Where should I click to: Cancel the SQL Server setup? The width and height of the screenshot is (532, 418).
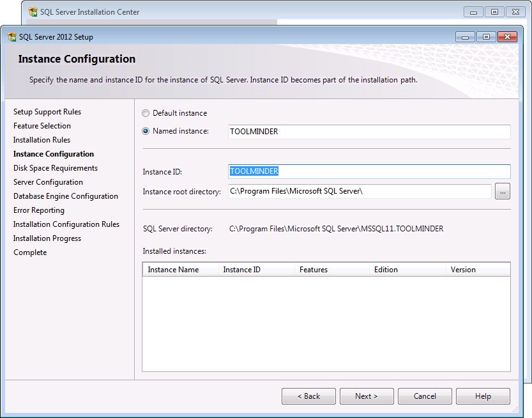click(x=425, y=396)
